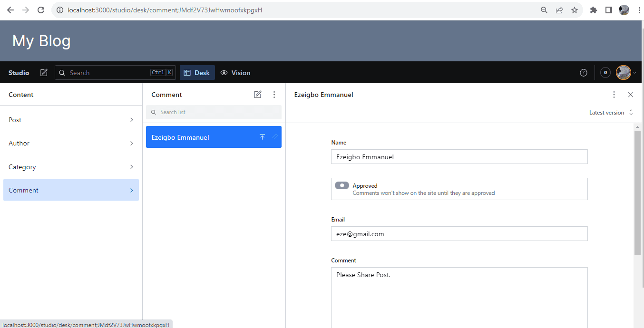Image resolution: width=644 pixels, height=328 pixels.
Task: Bookmark this page with star icon
Action: [575, 10]
